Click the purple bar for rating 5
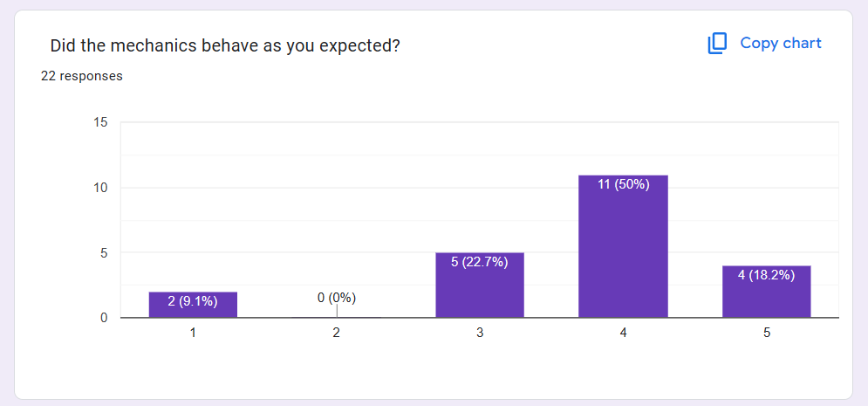Viewport: 868px width, 406px height. 766,297
